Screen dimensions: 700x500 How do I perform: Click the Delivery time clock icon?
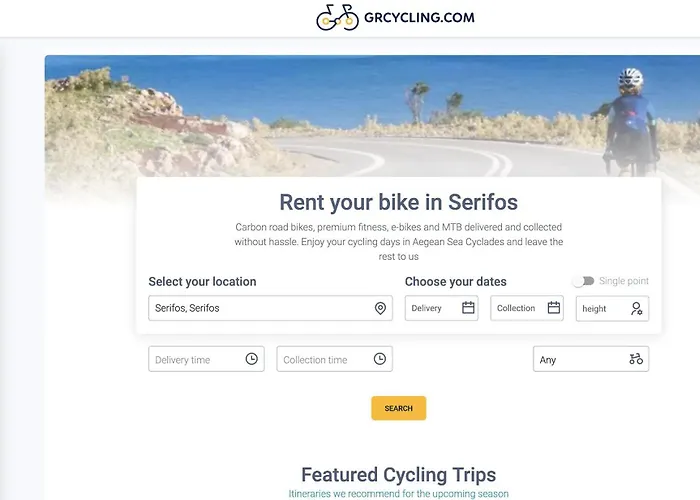click(251, 359)
